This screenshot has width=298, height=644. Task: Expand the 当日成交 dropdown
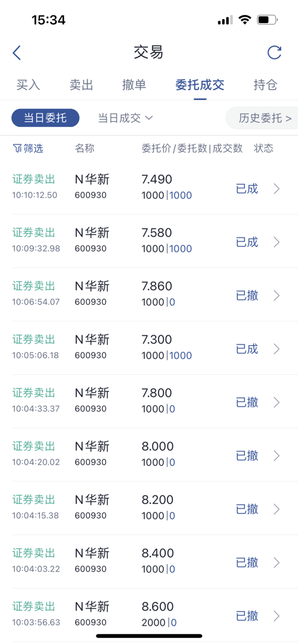click(x=125, y=118)
